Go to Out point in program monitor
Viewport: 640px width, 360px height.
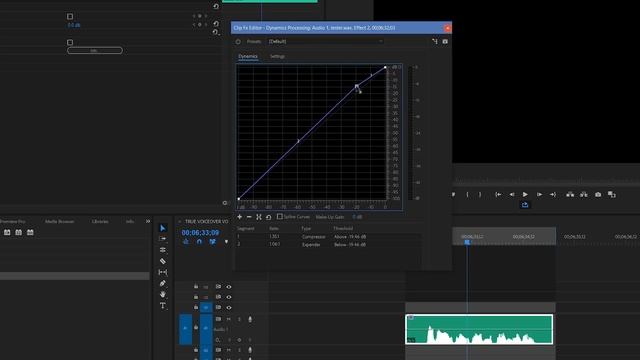(x=553, y=195)
